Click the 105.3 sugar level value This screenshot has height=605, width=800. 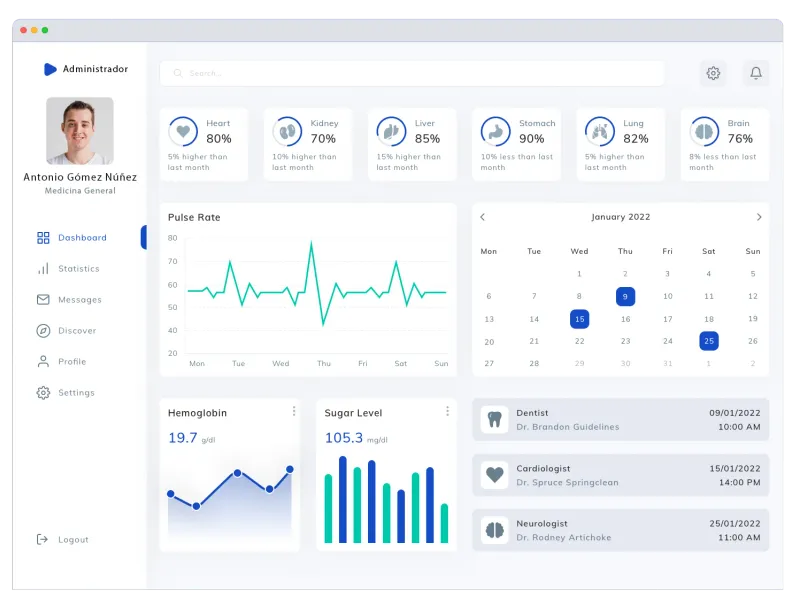344,438
